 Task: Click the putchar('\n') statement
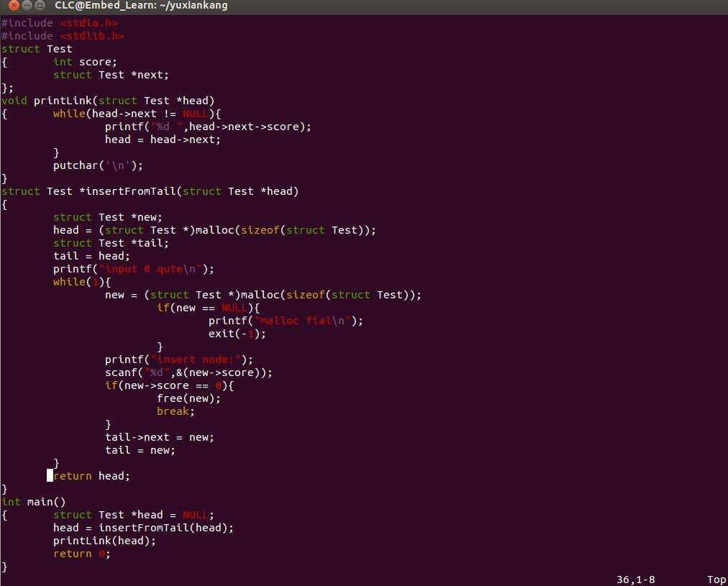tap(98, 165)
